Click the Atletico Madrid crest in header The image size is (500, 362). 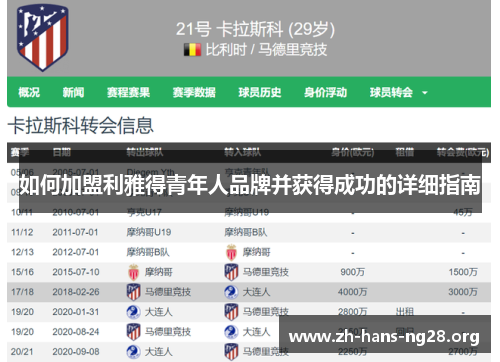[43, 38]
